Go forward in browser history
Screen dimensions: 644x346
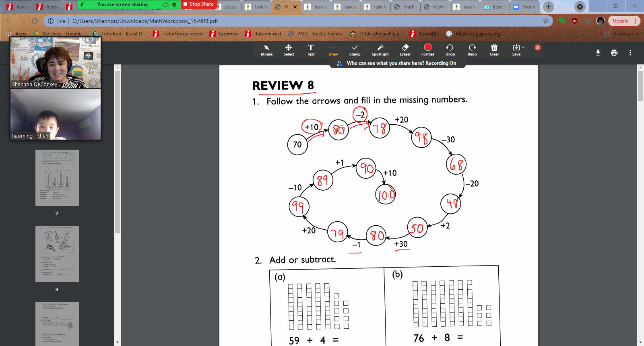pyautogui.click(x=22, y=21)
